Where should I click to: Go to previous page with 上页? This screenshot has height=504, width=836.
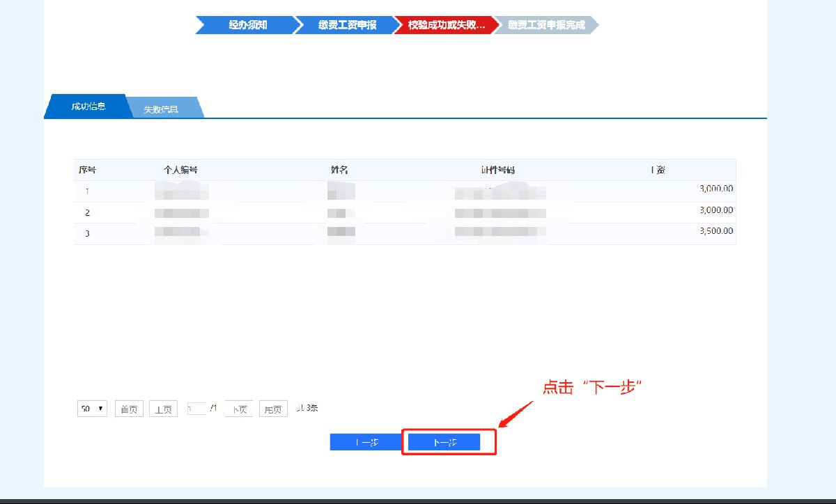coord(164,409)
